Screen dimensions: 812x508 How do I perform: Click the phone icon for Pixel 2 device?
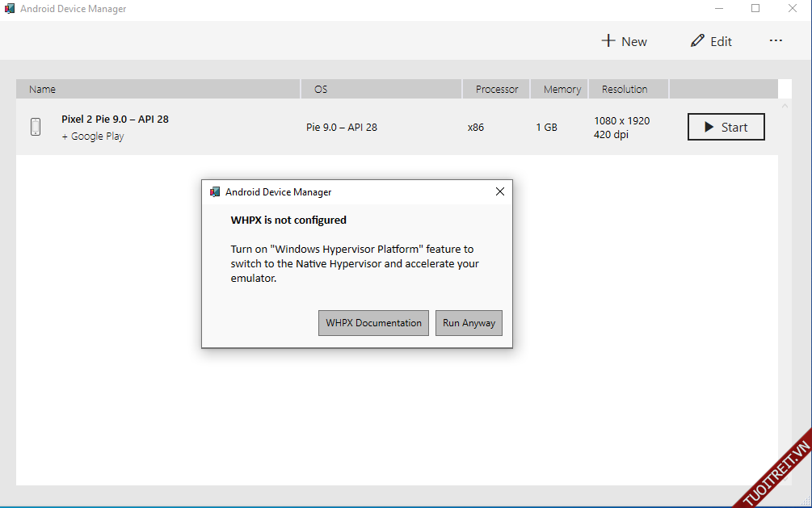coord(36,127)
